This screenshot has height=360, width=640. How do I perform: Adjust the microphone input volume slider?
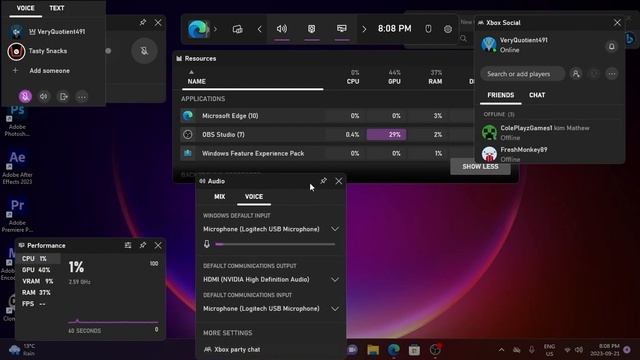click(x=276, y=244)
